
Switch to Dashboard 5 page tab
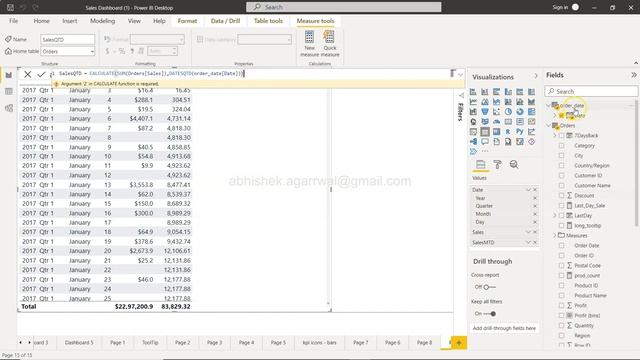(79, 342)
